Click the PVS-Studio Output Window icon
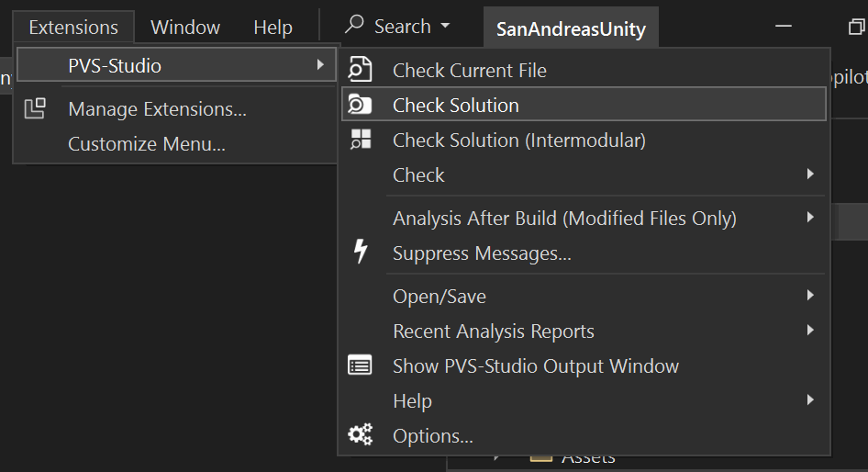This screenshot has height=472, width=868. point(361,365)
